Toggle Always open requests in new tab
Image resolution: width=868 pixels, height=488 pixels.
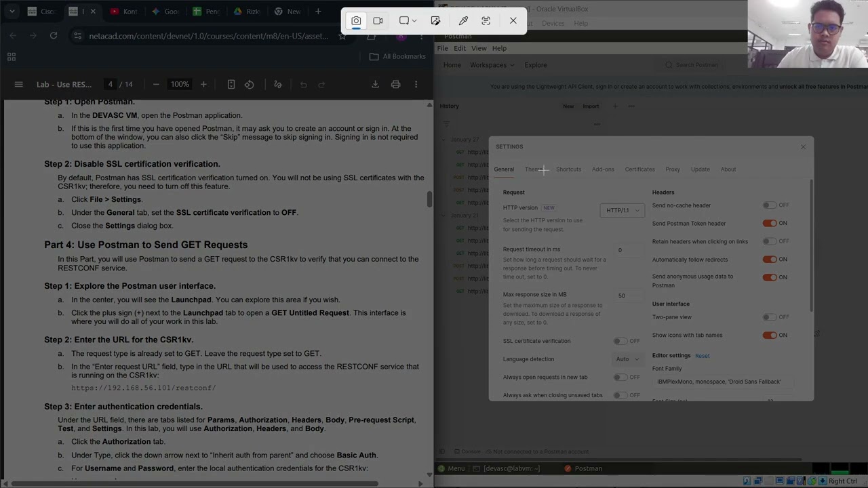click(x=620, y=378)
